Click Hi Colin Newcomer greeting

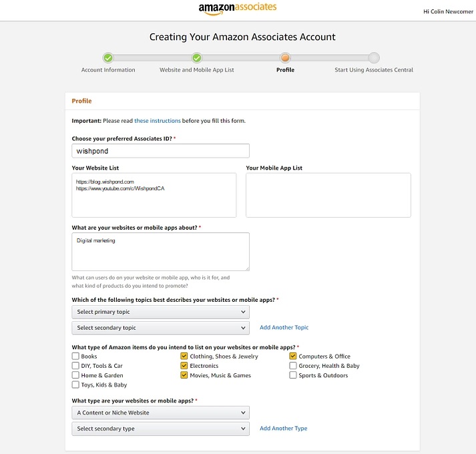[x=448, y=11]
